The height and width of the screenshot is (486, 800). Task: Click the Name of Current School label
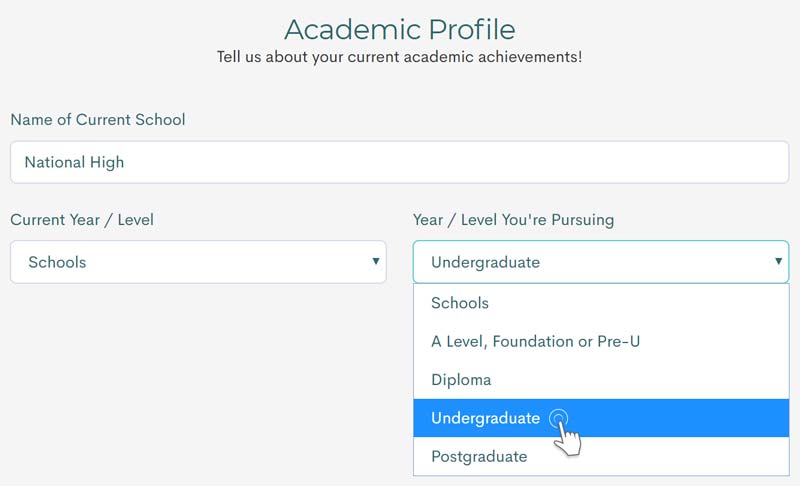coord(98,119)
